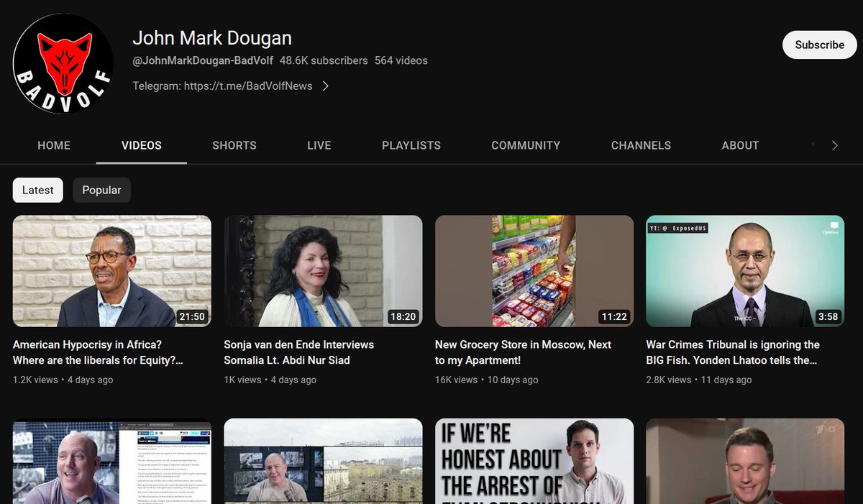The image size is (863, 504).
Task: Subscribe to John Mark Dougan channel
Action: click(819, 45)
